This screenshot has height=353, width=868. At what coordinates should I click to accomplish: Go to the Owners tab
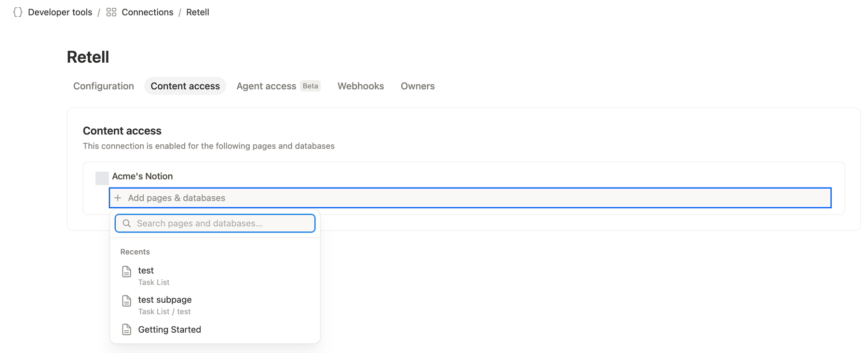click(418, 86)
